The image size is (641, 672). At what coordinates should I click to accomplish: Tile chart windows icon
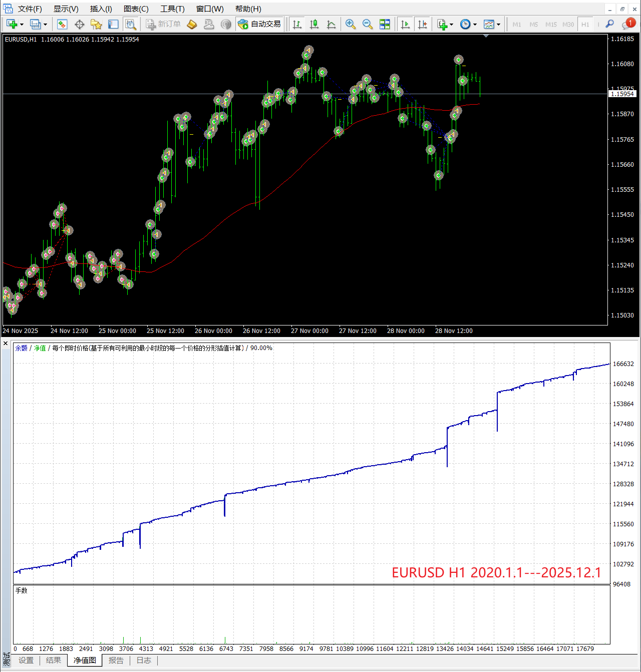point(385,24)
